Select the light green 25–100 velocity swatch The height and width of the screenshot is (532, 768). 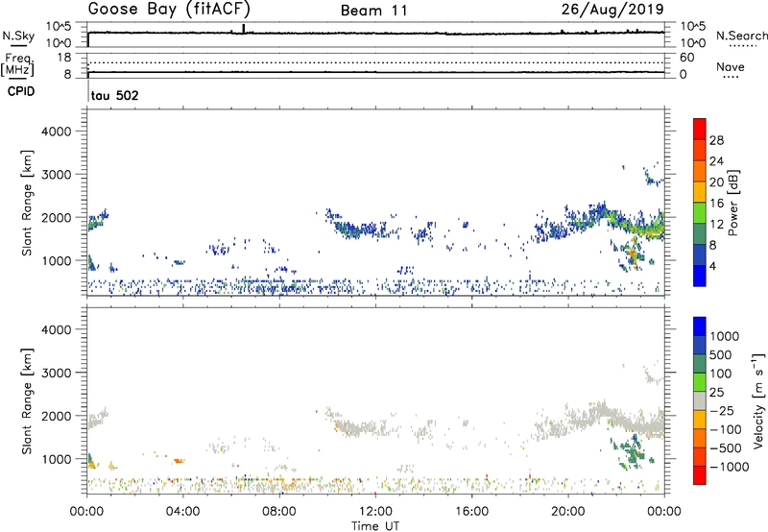pyautogui.click(x=700, y=382)
